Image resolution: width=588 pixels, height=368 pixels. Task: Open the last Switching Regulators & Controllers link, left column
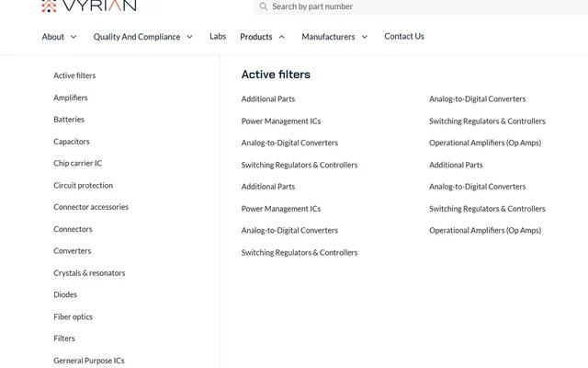pyautogui.click(x=300, y=253)
